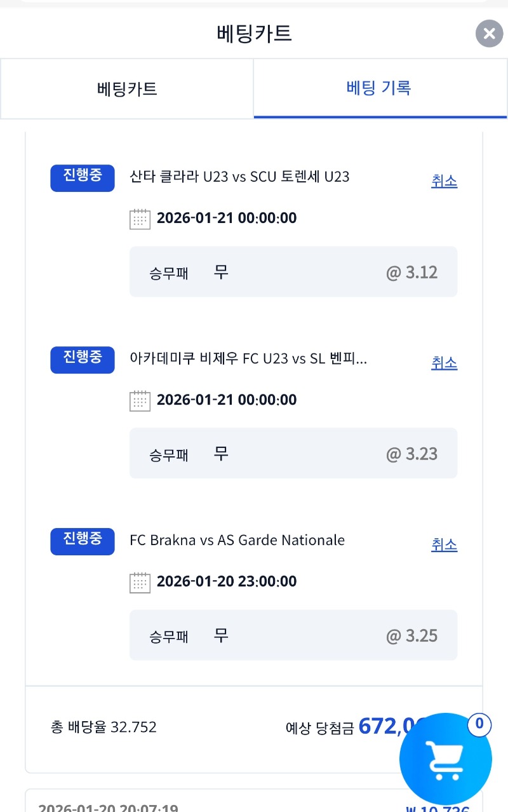Switch to the 베팅카트 tab
This screenshot has width=508, height=812.
pyautogui.click(x=127, y=89)
